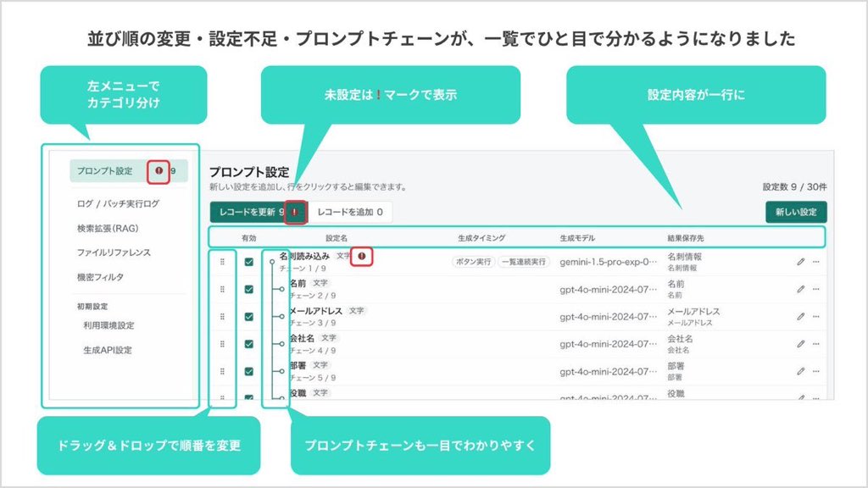Edit 部署 via its pencil icon
This screenshot has width=868, height=488.
(x=800, y=371)
